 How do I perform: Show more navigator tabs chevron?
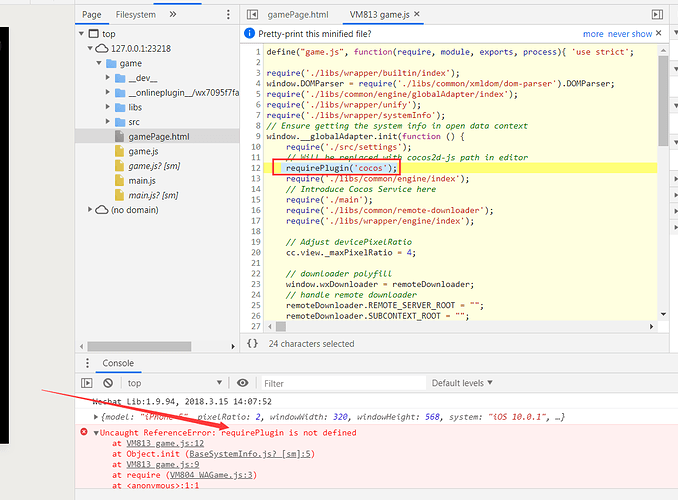coord(173,14)
